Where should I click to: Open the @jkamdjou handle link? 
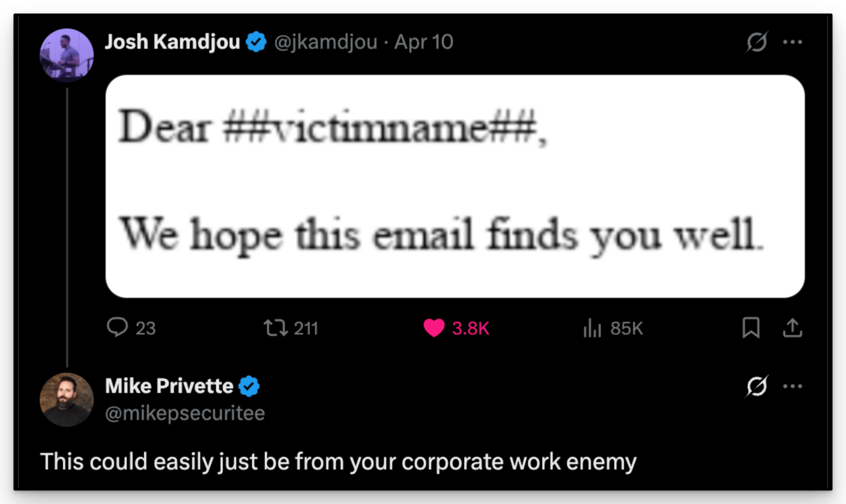325,43
